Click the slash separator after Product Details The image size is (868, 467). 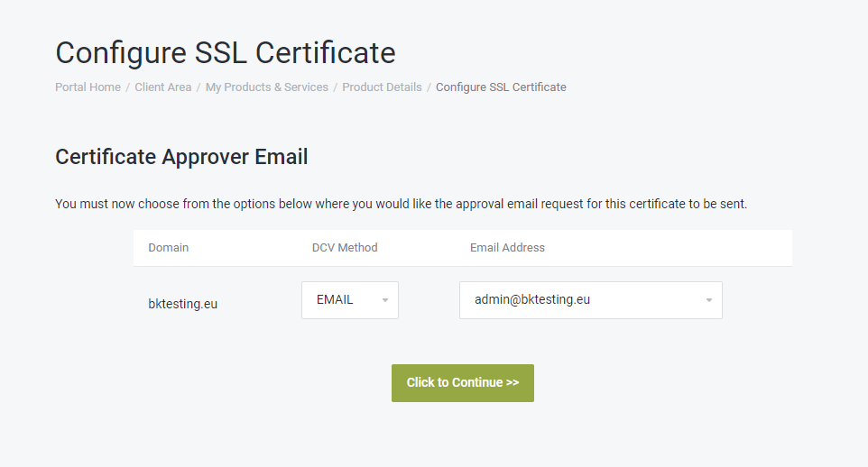point(429,87)
